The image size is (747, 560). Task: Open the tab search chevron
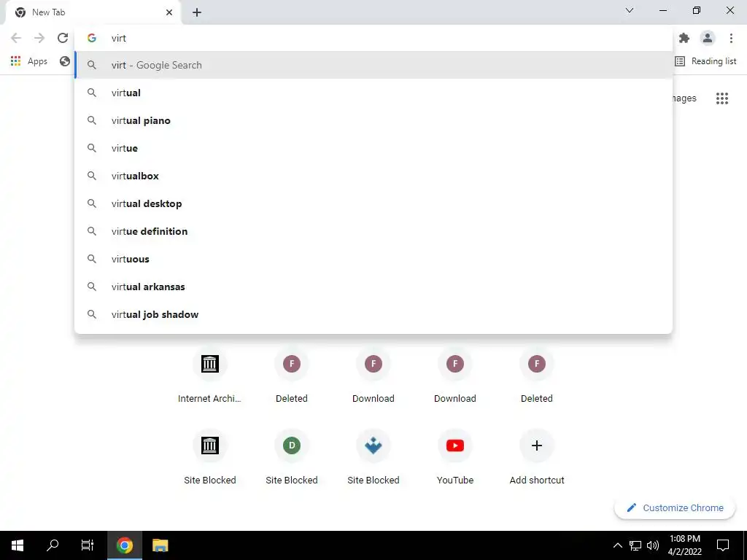coord(630,10)
